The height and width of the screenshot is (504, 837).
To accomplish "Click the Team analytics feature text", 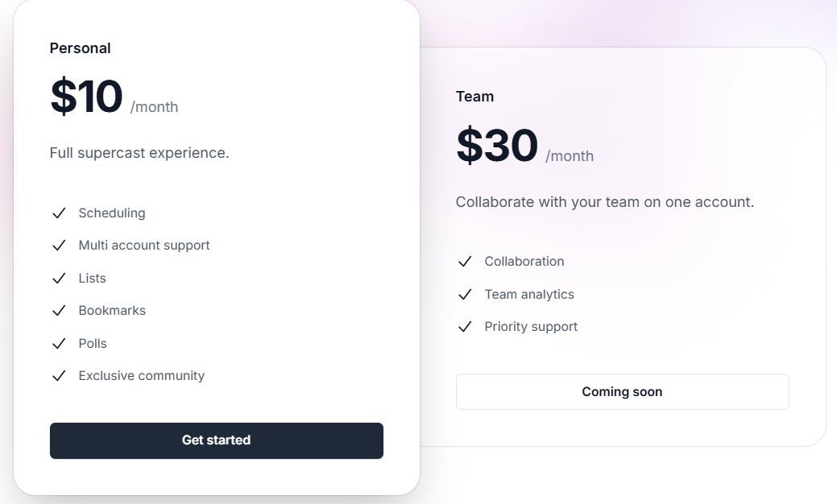I will tap(529, 295).
